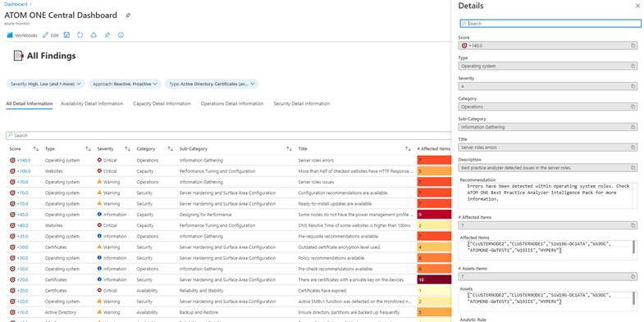Image resolution: width=644 pixels, height=322 pixels.
Task: Switch to Availability Detail Information tab
Action: point(92,104)
